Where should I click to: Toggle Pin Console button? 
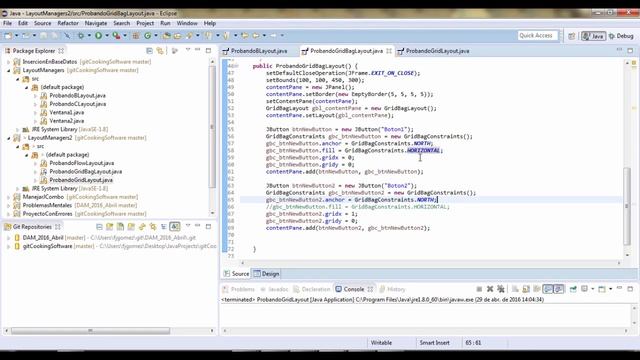click(573, 289)
